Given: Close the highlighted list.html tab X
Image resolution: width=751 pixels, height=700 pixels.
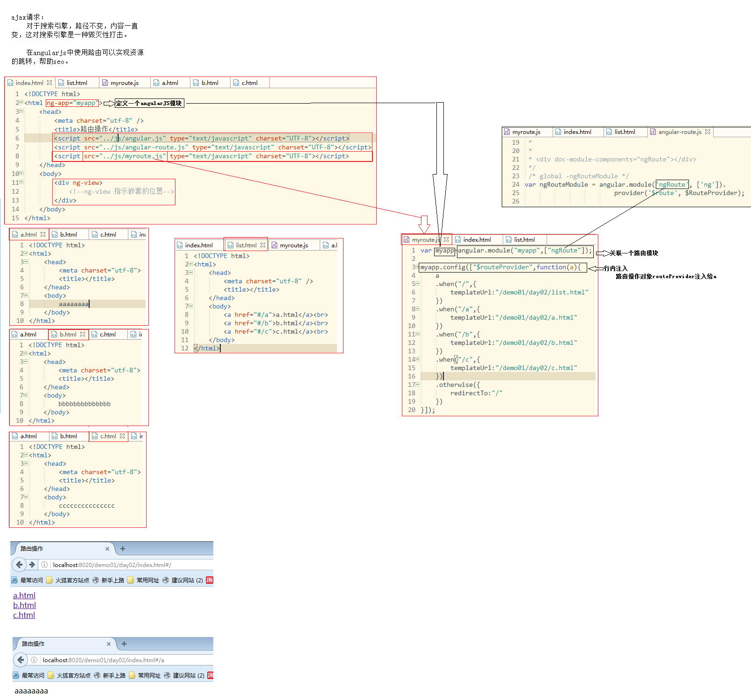Looking at the screenshot, I should coord(263,245).
